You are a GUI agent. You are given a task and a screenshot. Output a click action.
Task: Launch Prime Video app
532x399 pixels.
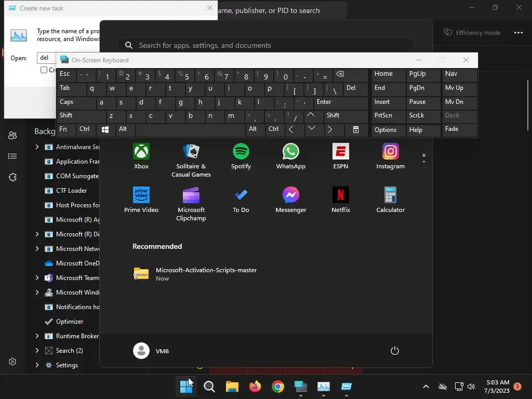(x=141, y=200)
